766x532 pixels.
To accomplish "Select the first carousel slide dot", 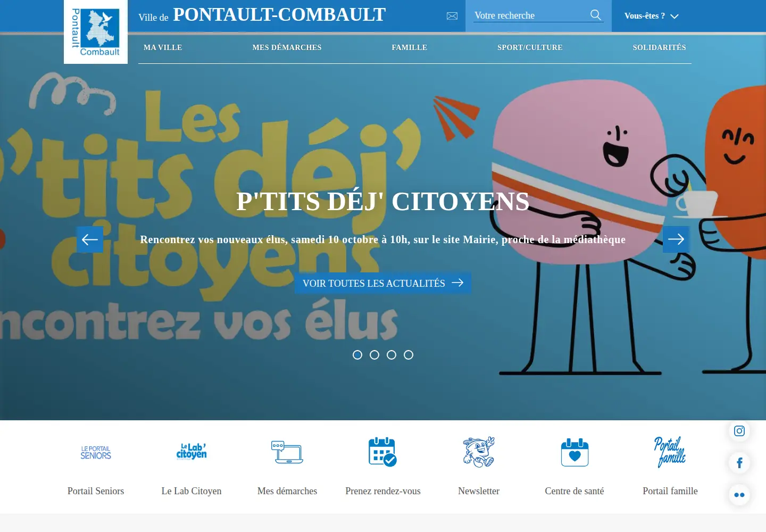I will point(357,355).
